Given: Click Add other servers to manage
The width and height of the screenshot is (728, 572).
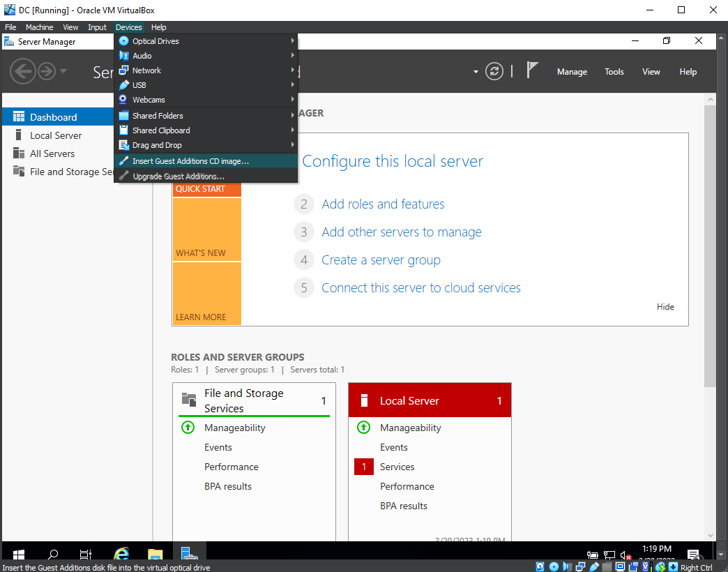Looking at the screenshot, I should coord(402,232).
